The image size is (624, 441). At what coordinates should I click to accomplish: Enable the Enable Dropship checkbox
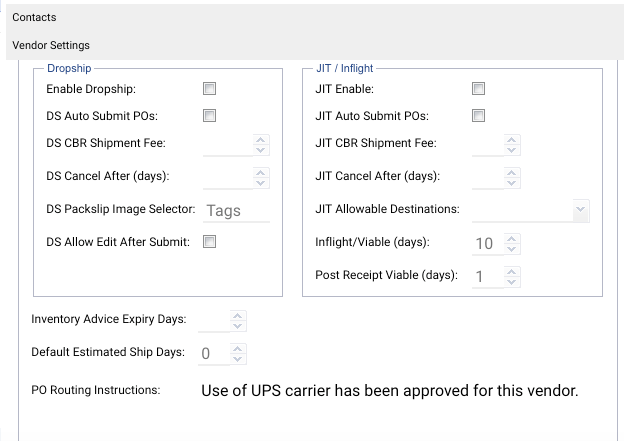tap(209, 88)
